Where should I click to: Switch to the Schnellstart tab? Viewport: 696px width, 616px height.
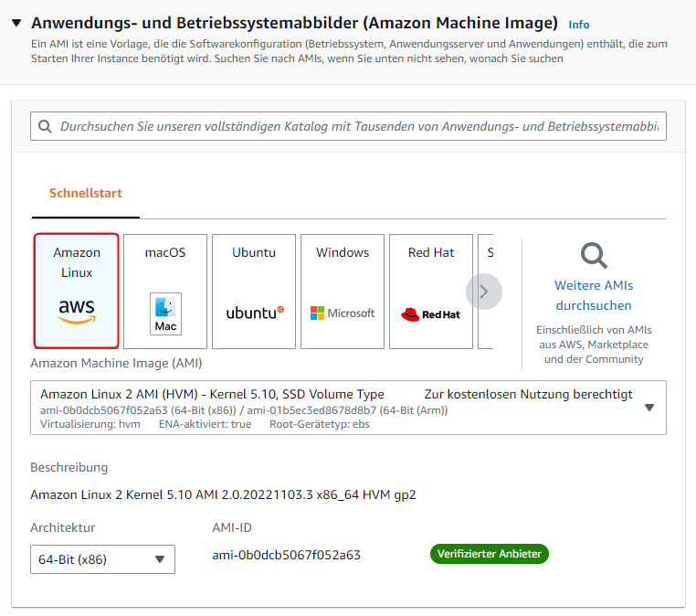(x=86, y=194)
